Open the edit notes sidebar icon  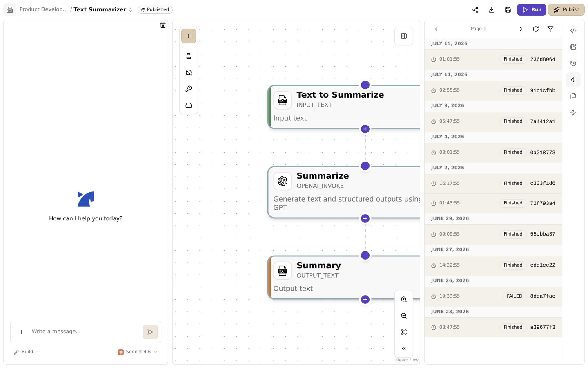tap(573, 47)
